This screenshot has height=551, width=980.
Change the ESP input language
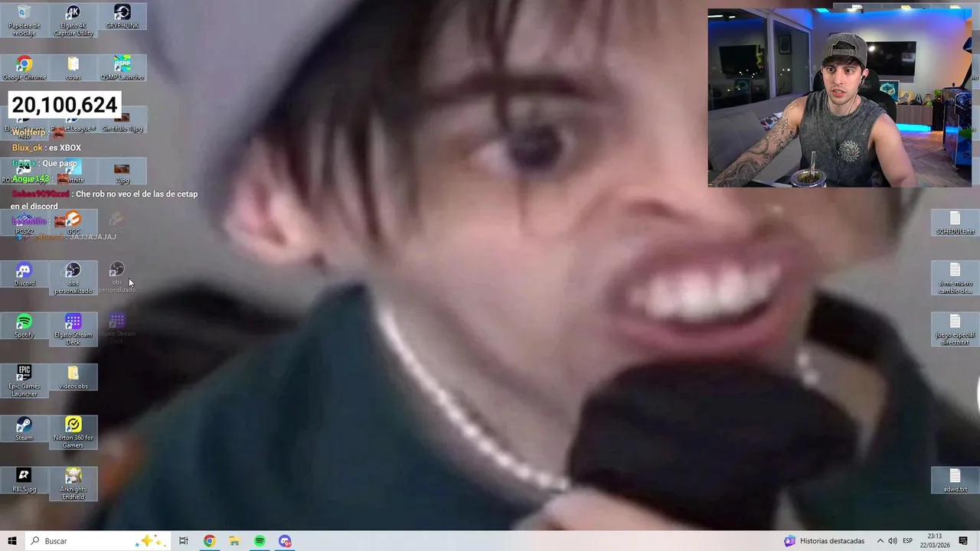click(x=907, y=541)
